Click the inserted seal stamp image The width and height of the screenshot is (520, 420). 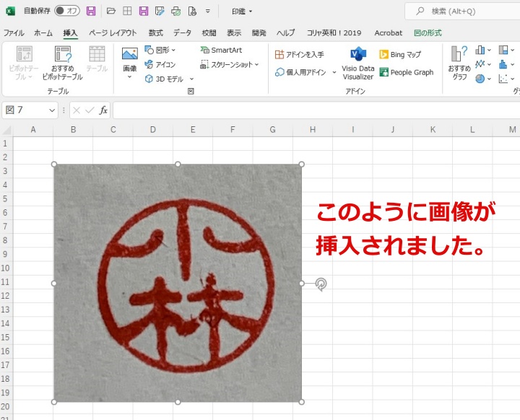tap(178, 283)
